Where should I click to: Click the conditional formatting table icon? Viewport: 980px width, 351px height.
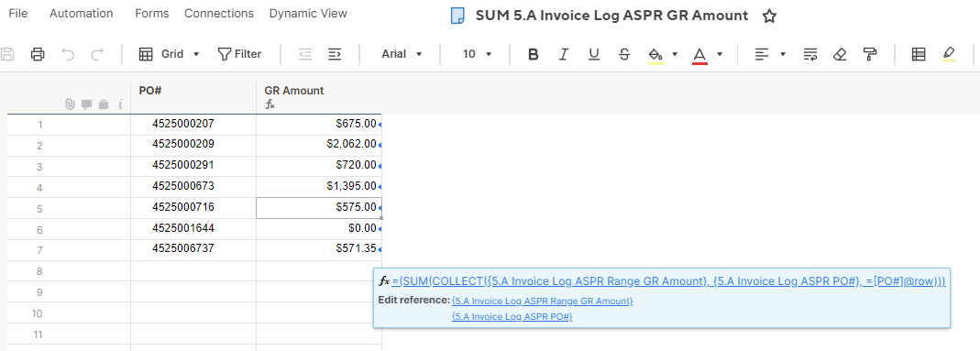pyautogui.click(x=919, y=54)
